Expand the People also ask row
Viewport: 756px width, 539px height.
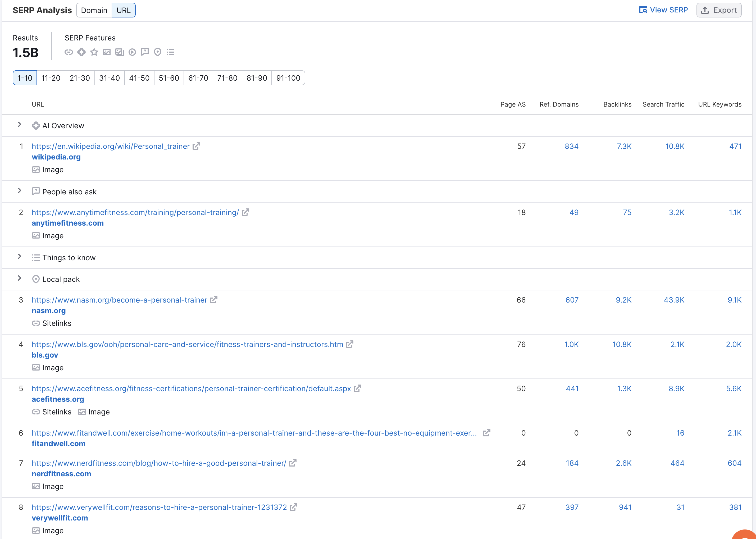[20, 190]
